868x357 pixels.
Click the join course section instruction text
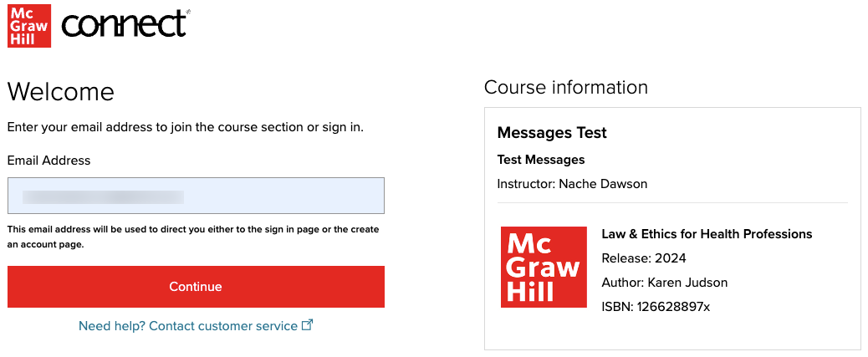click(x=185, y=128)
